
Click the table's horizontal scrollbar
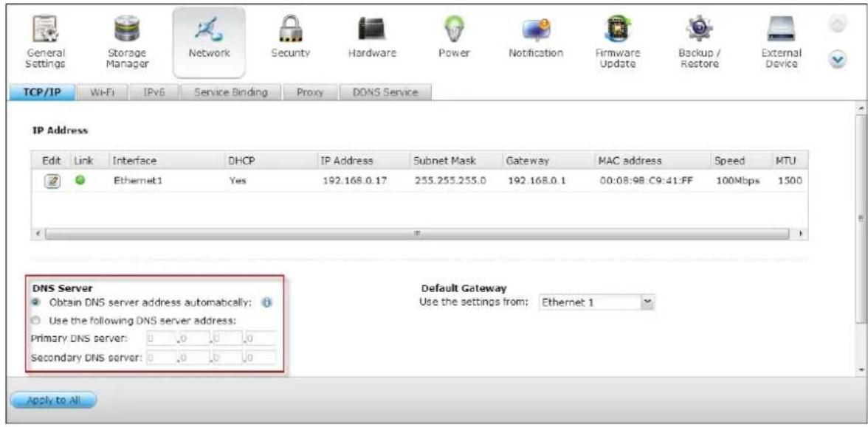[418, 233]
